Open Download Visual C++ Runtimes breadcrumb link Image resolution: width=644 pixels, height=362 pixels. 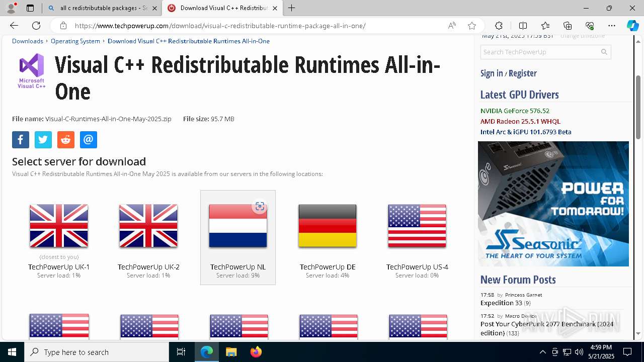click(189, 41)
